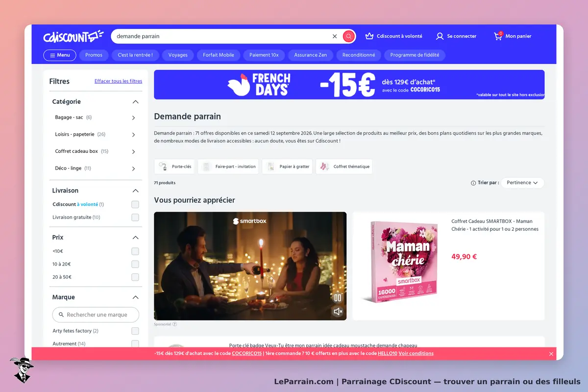Check the Autrement brand checkbox

[135, 343]
